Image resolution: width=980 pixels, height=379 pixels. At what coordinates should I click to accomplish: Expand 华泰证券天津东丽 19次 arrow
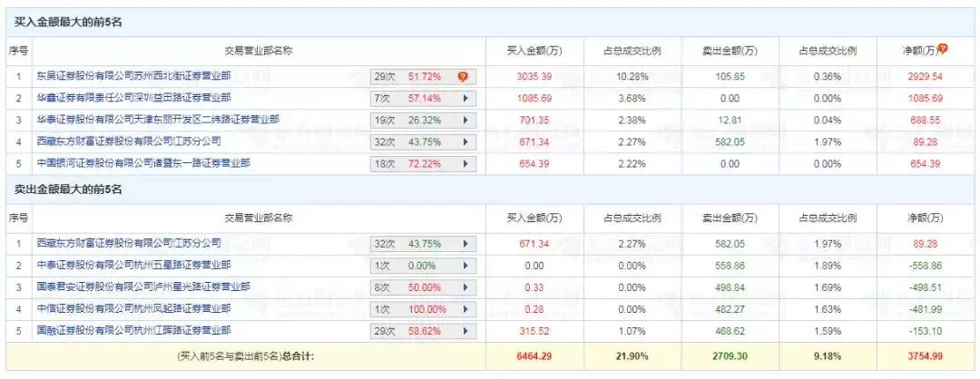[x=465, y=121]
